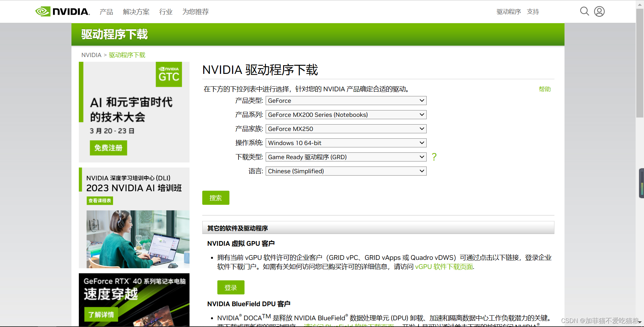Image resolution: width=644 pixels, height=327 pixels.
Task: Click the AI 和元宇宙时代 GTC banner heading
Action: (131, 109)
